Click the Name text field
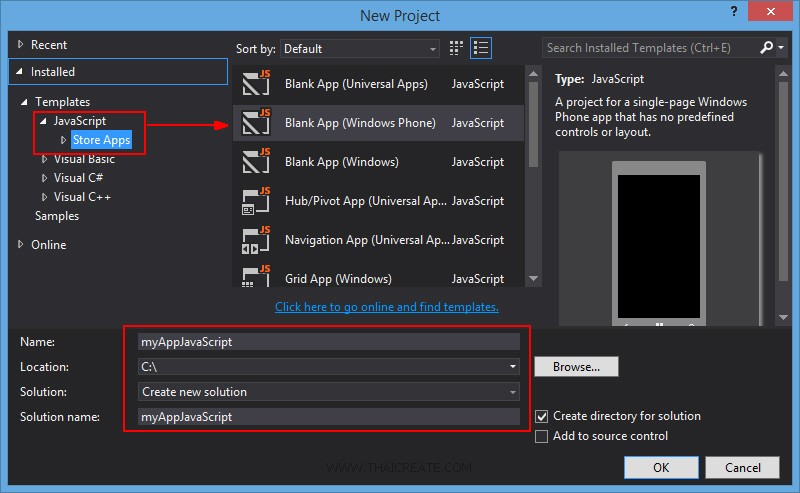Viewport: 800px width, 493px height. 329,342
